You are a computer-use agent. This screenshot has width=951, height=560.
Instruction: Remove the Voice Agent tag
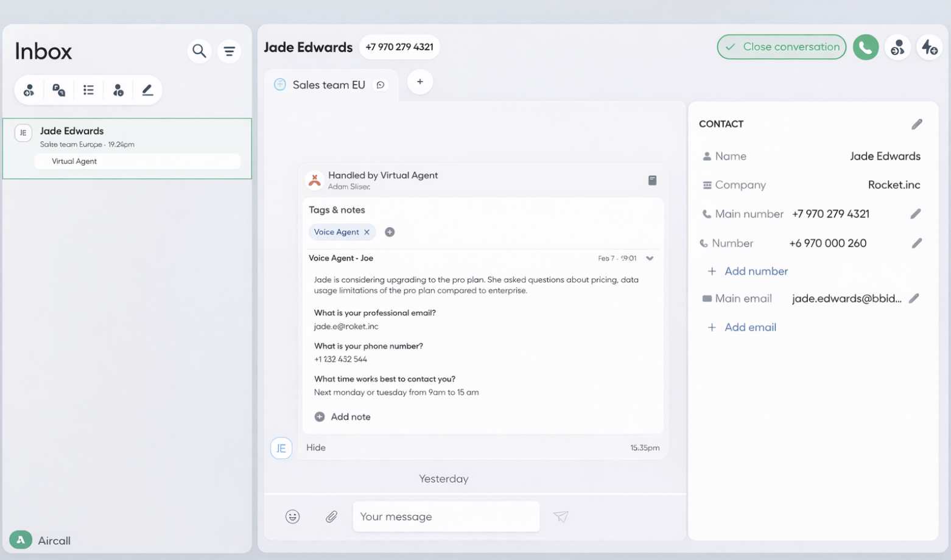[367, 232]
